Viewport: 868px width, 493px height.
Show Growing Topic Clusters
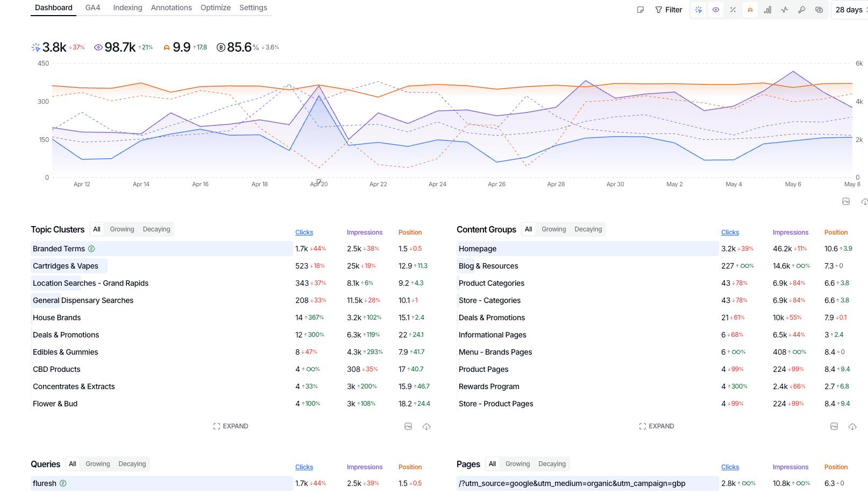122,229
